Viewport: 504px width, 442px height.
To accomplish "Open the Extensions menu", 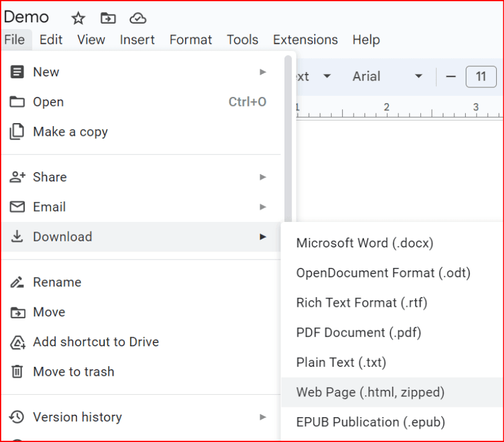I will (305, 40).
